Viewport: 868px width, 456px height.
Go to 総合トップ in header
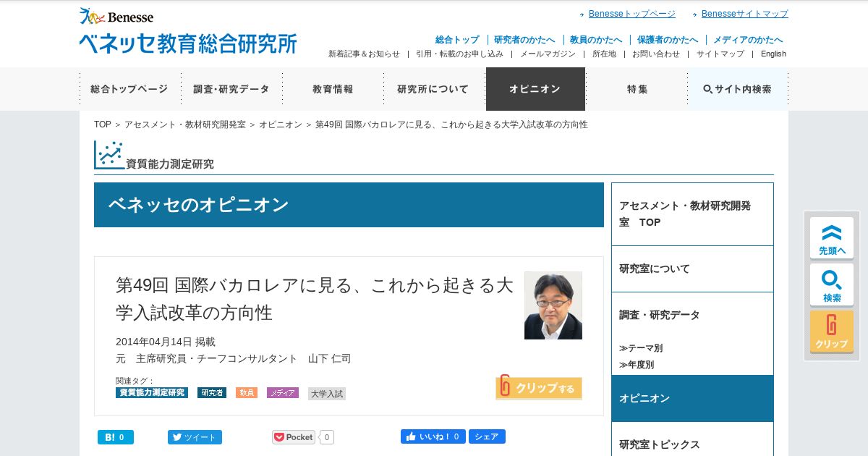pyautogui.click(x=457, y=40)
